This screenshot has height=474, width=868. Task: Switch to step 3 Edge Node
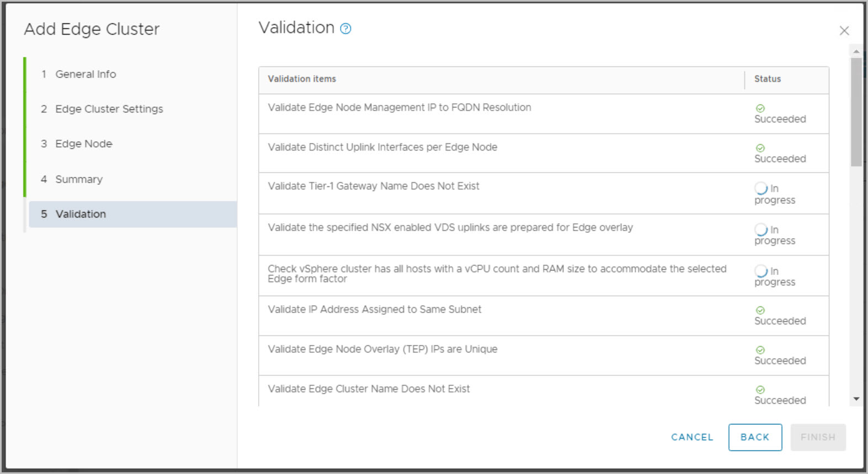[x=83, y=143]
